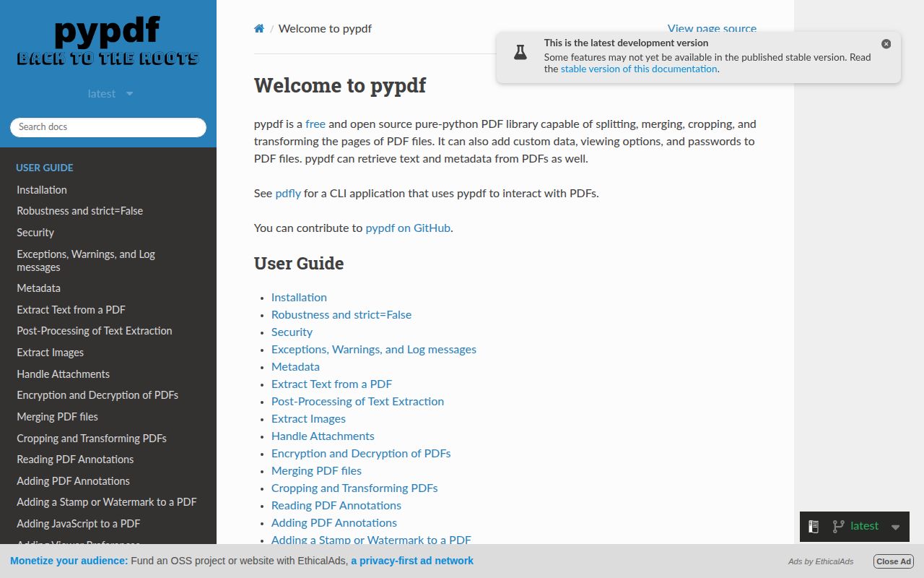Click the flask icon in the notification
The image size is (924, 578).
click(x=520, y=52)
